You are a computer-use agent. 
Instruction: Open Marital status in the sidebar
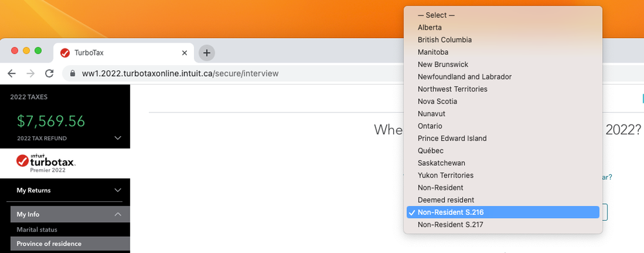37,230
